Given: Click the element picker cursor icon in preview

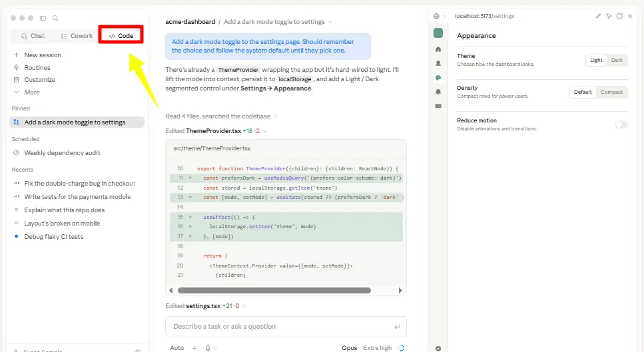Looking at the screenshot, I should pyautogui.click(x=609, y=16).
